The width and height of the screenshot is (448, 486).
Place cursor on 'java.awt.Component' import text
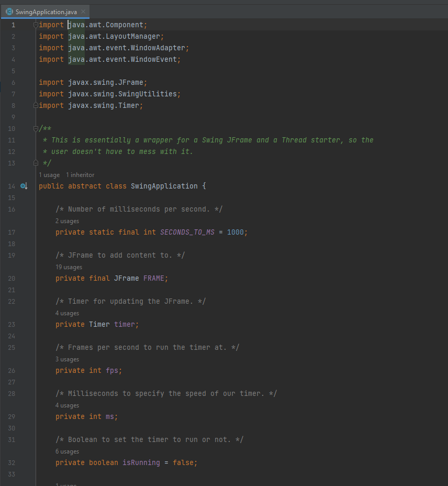coord(106,25)
